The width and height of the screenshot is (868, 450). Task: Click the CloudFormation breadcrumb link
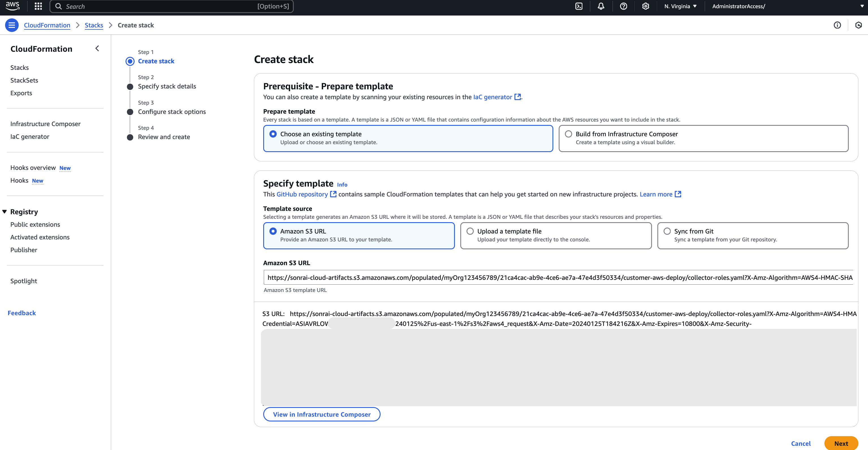click(47, 25)
